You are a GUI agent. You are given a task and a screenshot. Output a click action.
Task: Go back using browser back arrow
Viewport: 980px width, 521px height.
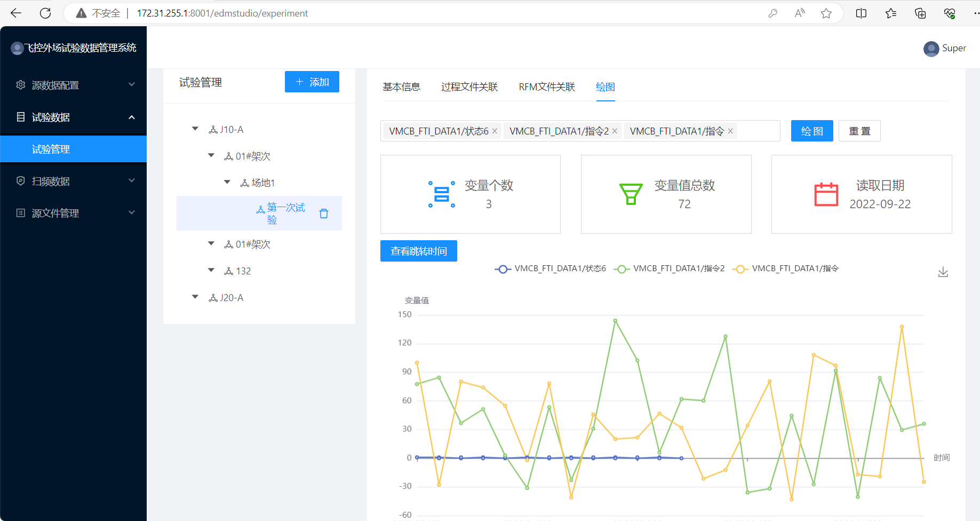point(16,13)
